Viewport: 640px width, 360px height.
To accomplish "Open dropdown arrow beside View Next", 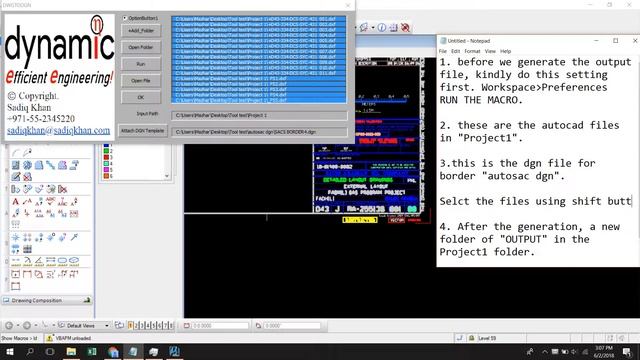I will click(x=36, y=325).
